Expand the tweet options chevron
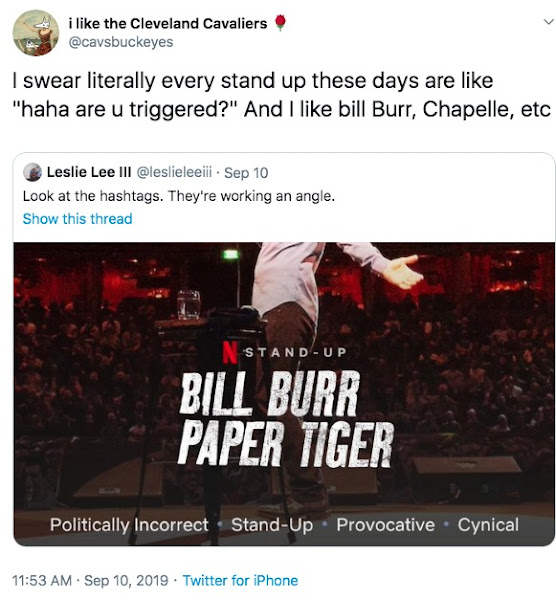 [549, 22]
